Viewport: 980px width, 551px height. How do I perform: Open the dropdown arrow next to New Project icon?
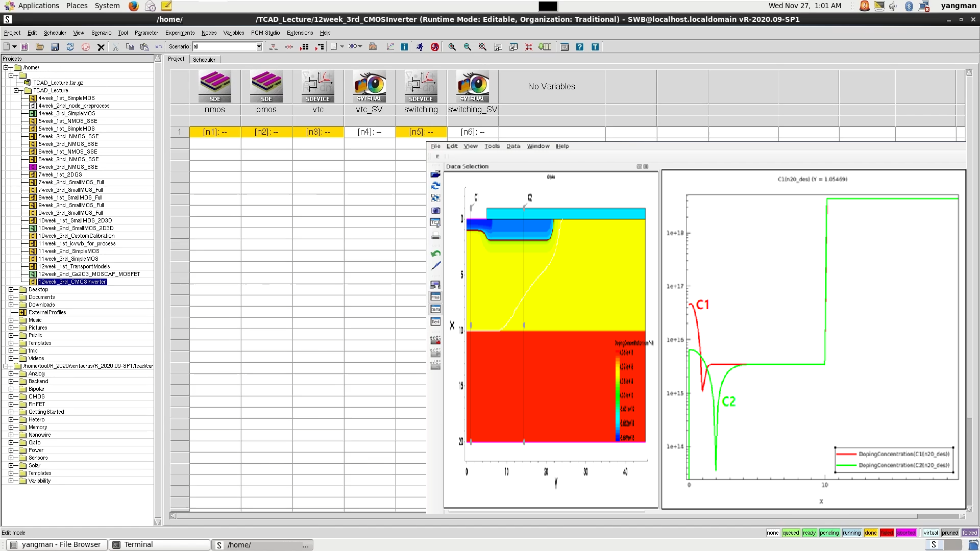pos(14,46)
